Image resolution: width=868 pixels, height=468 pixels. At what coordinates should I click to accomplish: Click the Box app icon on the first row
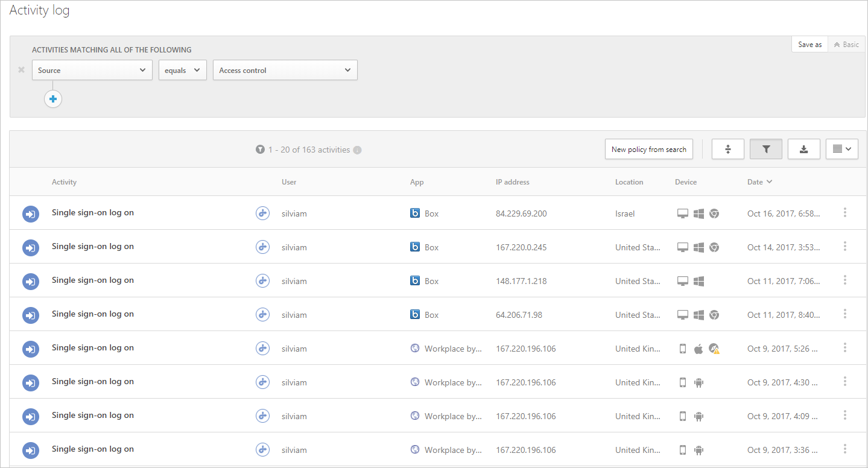(x=414, y=213)
